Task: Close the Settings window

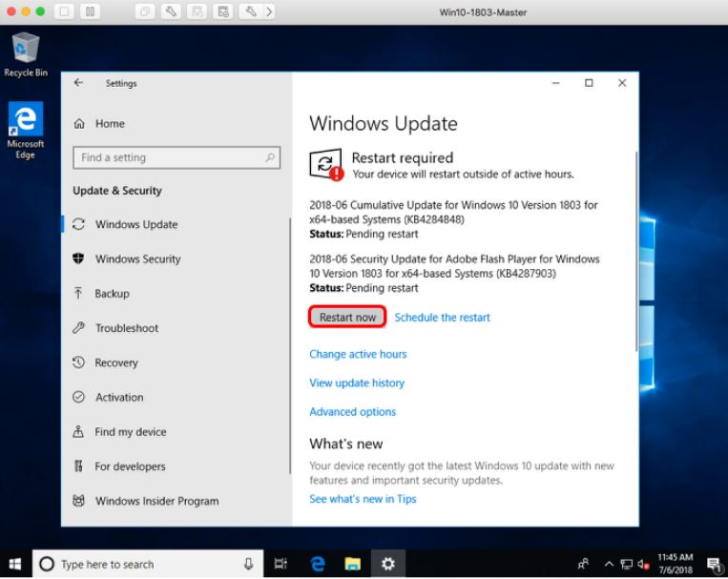Action: click(x=622, y=83)
